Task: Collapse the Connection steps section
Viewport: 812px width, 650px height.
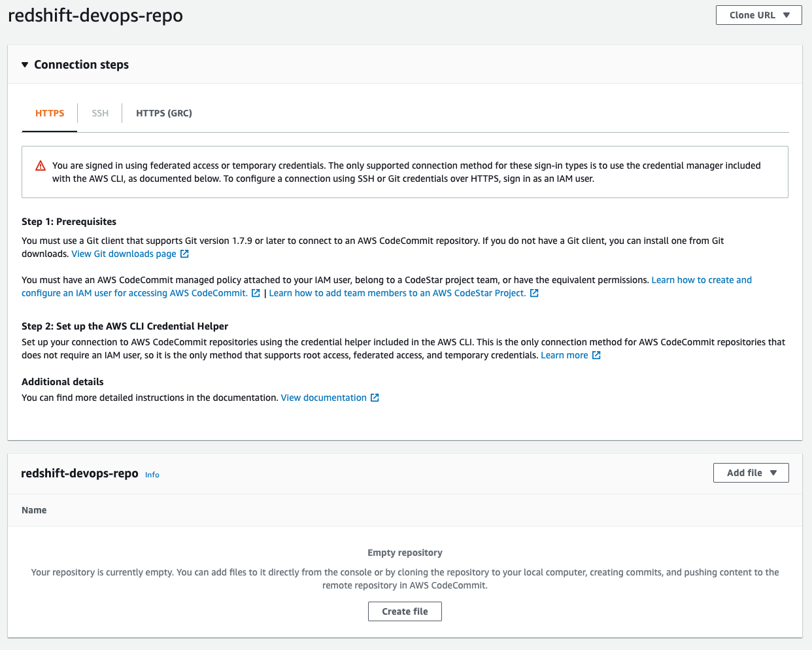Action: 25,65
